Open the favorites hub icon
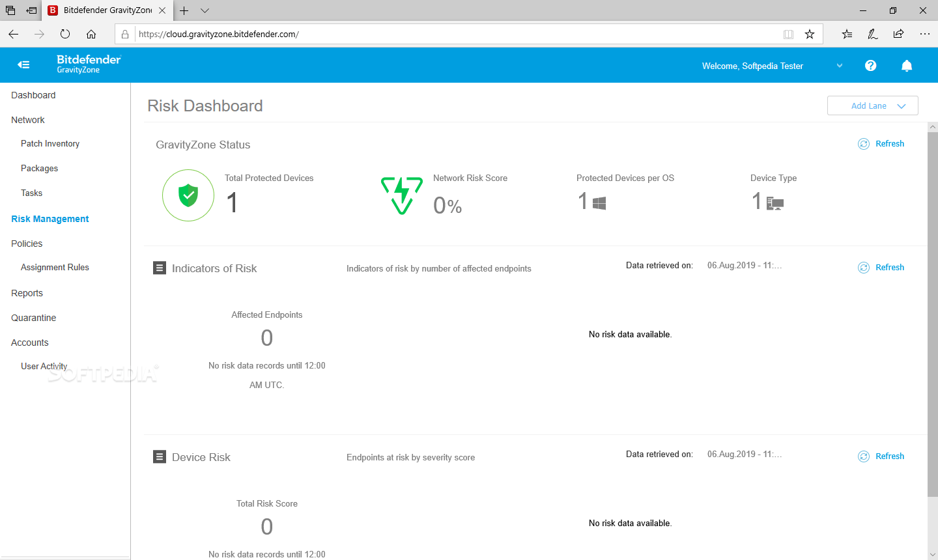 (847, 34)
